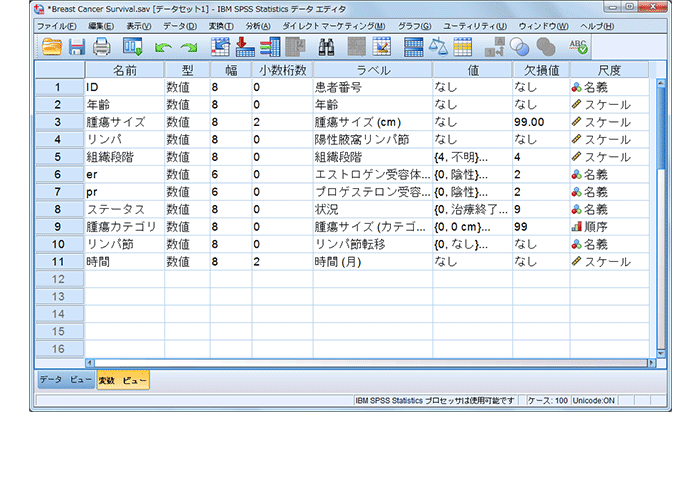Undo the last action with the left green arrow
This screenshot has height=500, width=700.
point(163,48)
